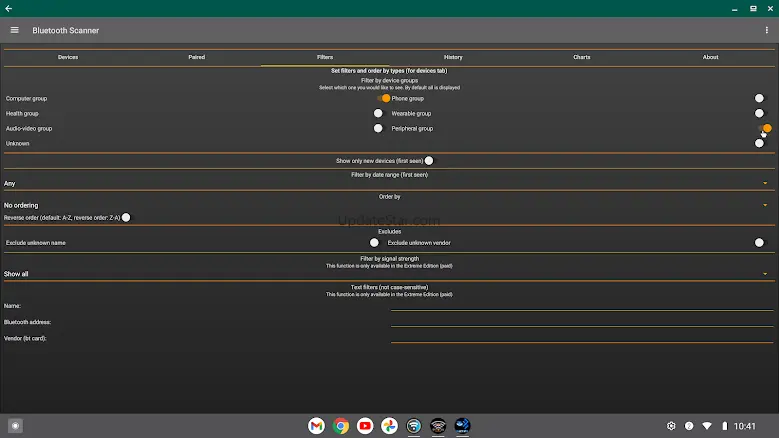The height and width of the screenshot is (438, 779).
Task: Switch to the Devices tab
Action: 68,57
